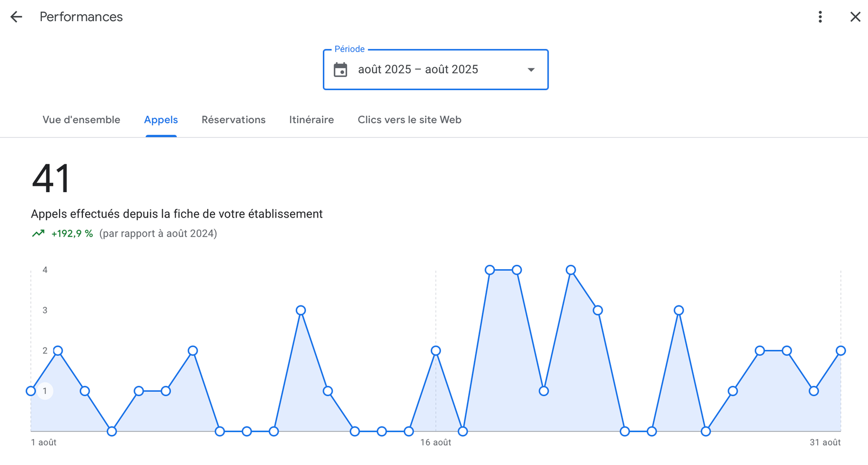Select the rightmost data point at value 4
The height and width of the screenshot is (465, 868).
[x=571, y=270]
